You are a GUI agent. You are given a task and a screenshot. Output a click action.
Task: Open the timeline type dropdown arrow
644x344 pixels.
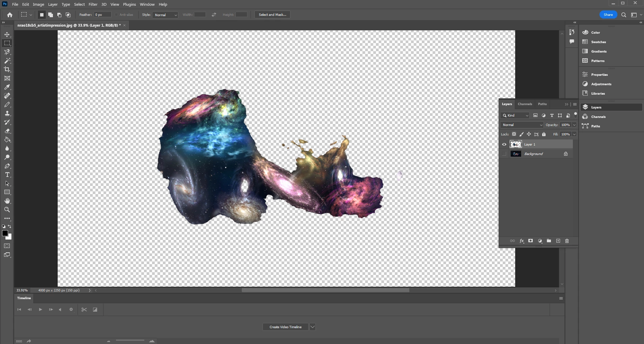(313, 327)
